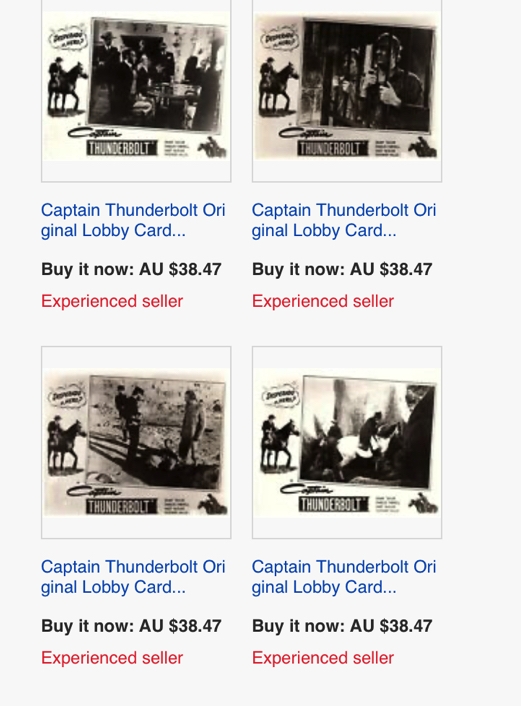The image size is (521, 706).
Task: Click Captain Thunderbolt title link under jail bars card
Action: pos(344,220)
